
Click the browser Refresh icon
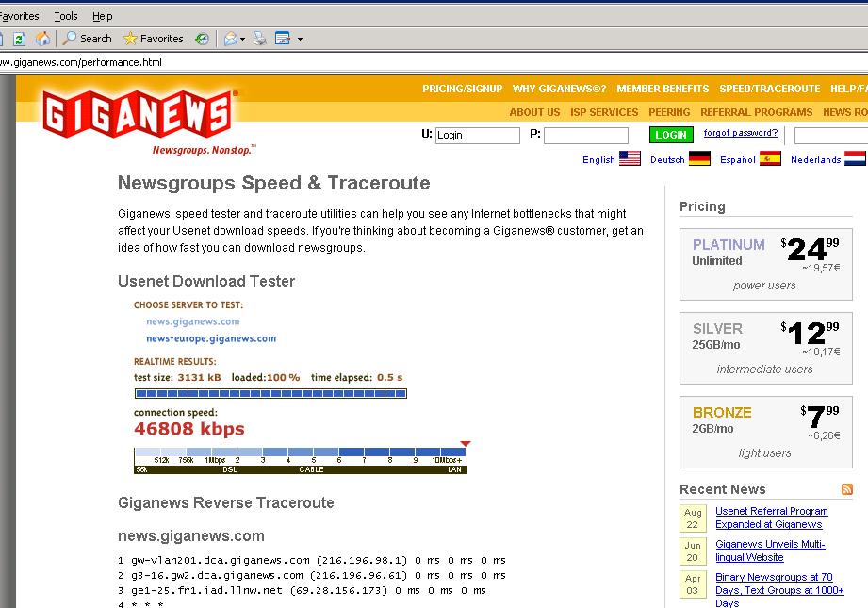(x=20, y=39)
